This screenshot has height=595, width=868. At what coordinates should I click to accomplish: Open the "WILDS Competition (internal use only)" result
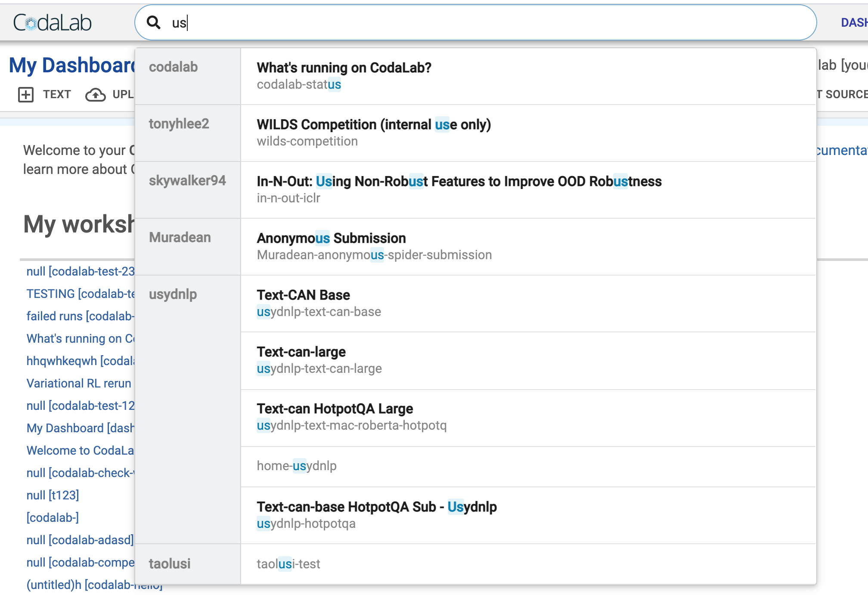click(x=374, y=125)
